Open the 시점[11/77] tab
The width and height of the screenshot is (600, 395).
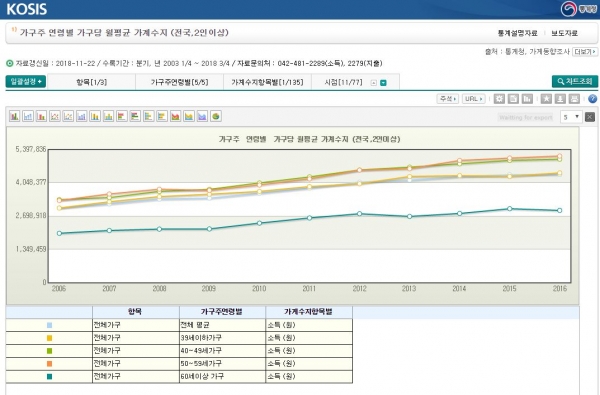(x=343, y=82)
